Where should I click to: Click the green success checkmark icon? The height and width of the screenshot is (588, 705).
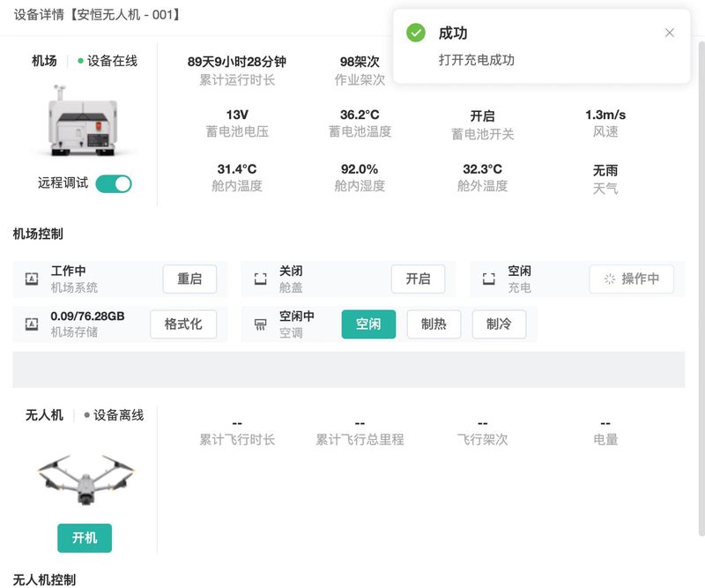pos(416,33)
